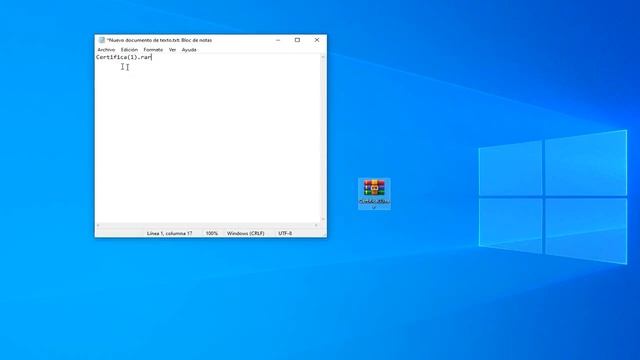Screen dimensions: 640x360
Task: Click the UTF-8 encoding status entry
Action: (285, 233)
